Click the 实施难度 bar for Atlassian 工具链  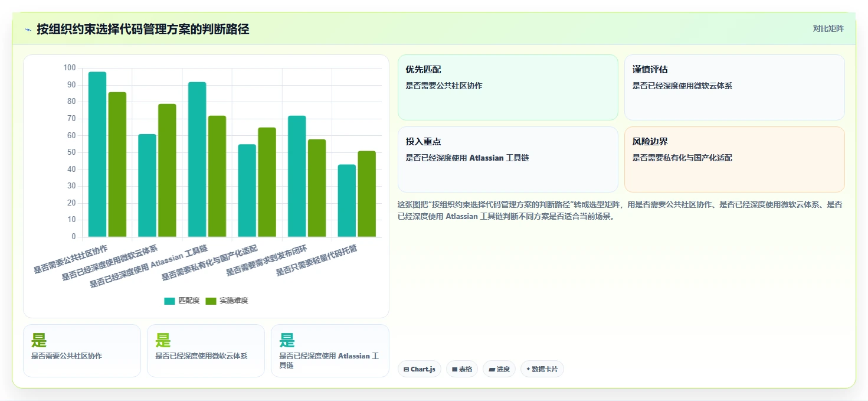pyautogui.click(x=217, y=177)
